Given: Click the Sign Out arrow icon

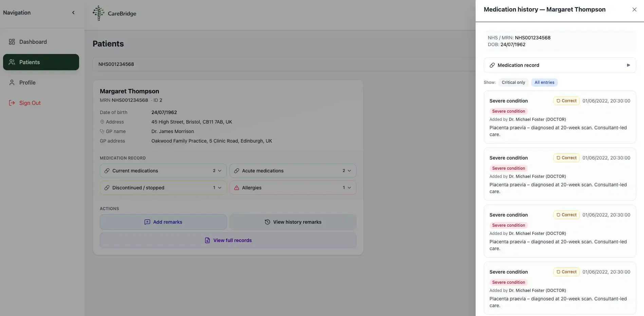Looking at the screenshot, I should coord(12,103).
